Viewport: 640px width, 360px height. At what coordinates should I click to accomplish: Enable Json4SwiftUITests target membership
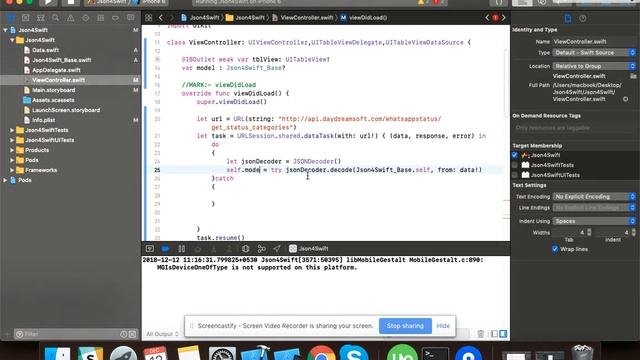(x=515, y=175)
